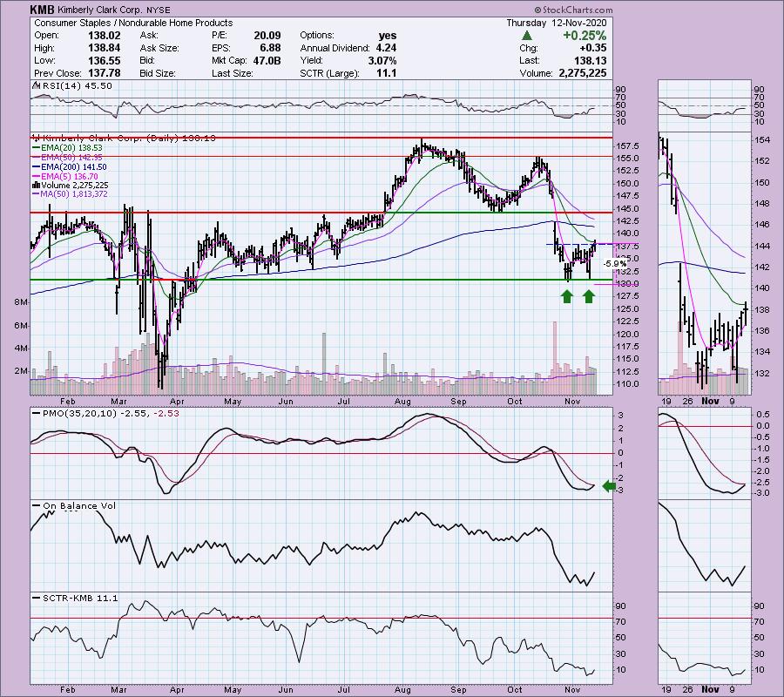
Task: Select the +0.25% percent change
Action: [x=585, y=36]
